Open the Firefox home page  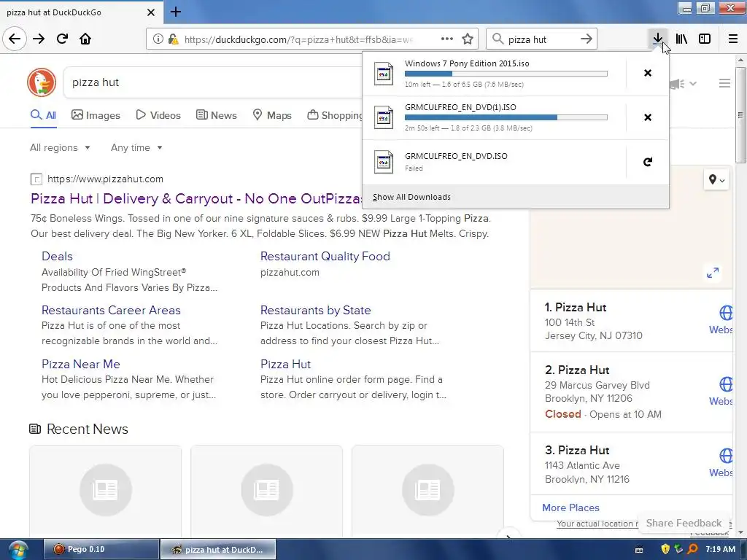(85, 39)
